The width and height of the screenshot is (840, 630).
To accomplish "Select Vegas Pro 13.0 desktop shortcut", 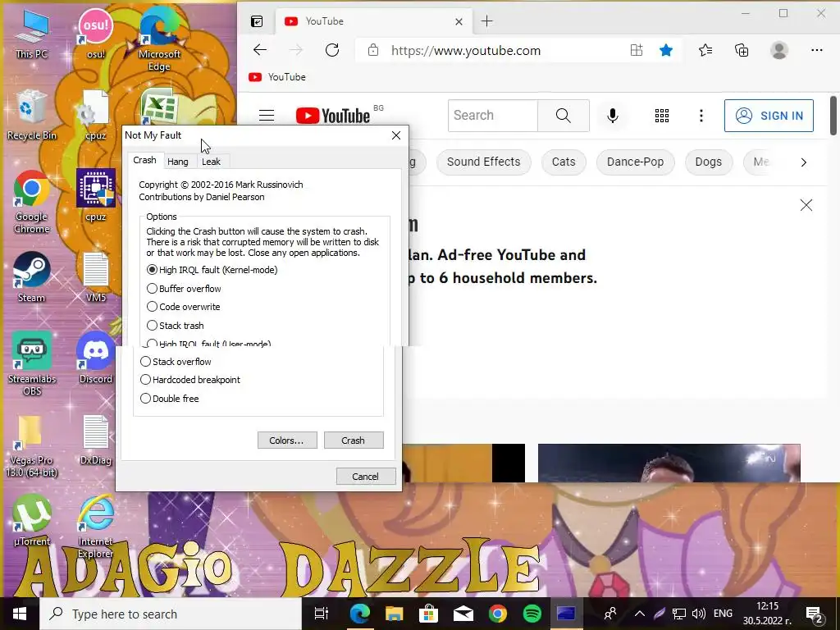I will coord(31,445).
